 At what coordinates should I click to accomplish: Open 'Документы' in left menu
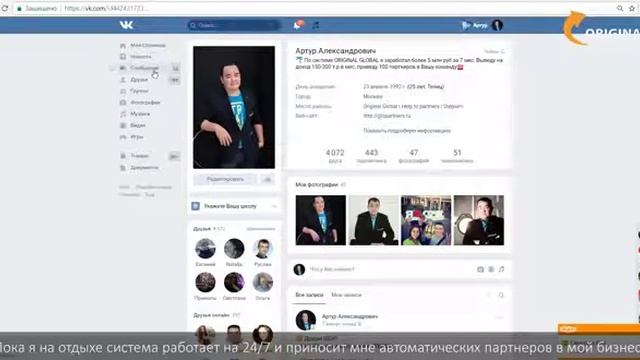coord(144,167)
